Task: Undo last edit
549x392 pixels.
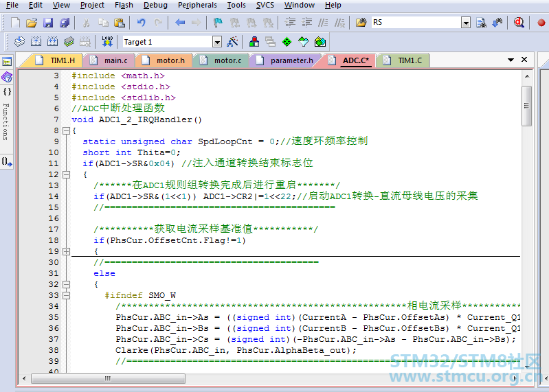Action: (x=141, y=23)
